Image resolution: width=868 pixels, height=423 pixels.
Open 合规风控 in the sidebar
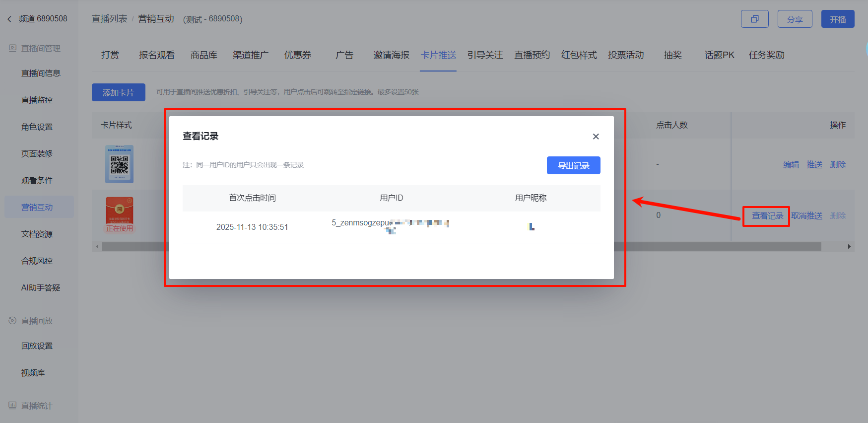[37, 261]
